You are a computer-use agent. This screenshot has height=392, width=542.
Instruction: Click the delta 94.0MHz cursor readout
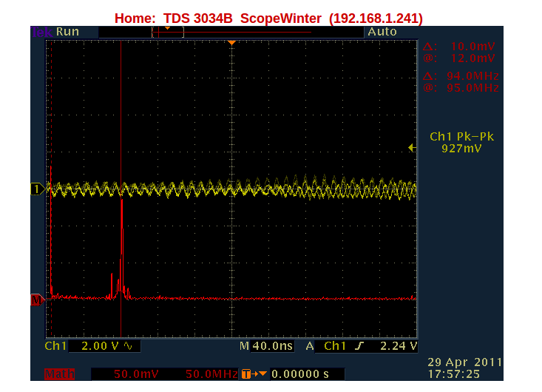pos(461,75)
